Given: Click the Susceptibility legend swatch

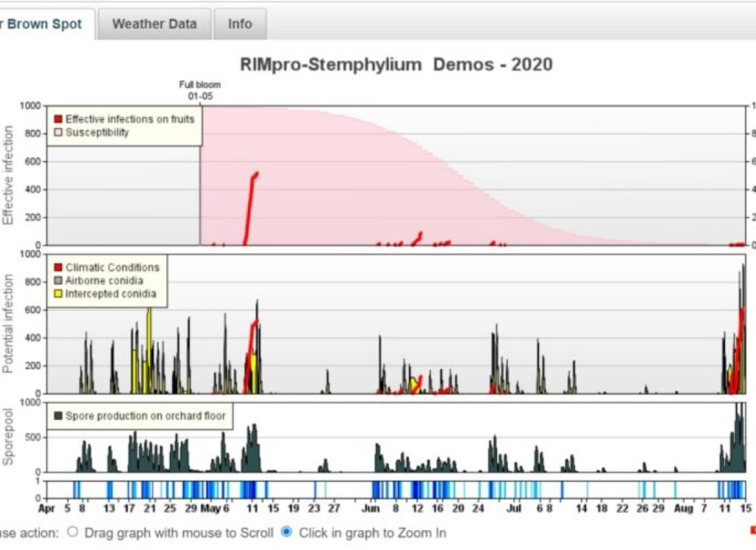Looking at the screenshot, I should 58,133.
